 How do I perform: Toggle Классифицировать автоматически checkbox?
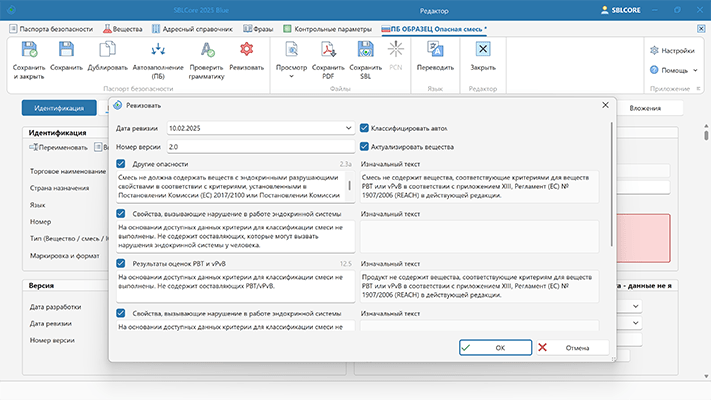(364, 128)
